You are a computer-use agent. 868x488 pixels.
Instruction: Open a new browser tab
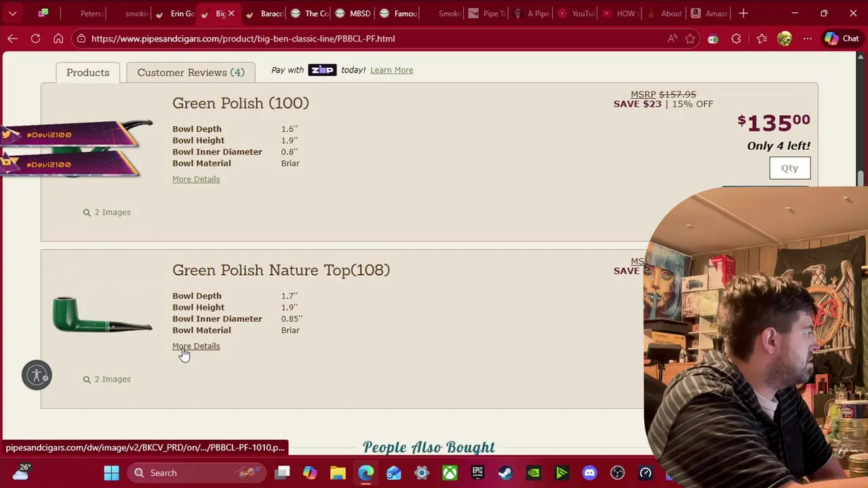pyautogui.click(x=743, y=13)
